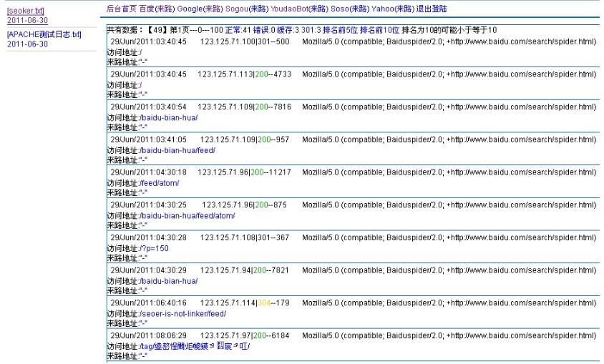Screen dimensions: 604x364
Task: Click the IP entry 123.125.71.96|200--11217
Action: point(245,172)
